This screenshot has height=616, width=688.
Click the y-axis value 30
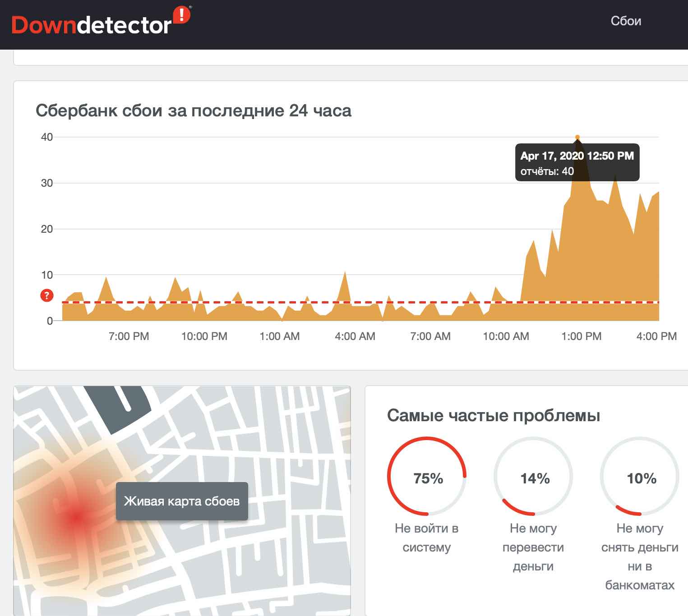47,183
